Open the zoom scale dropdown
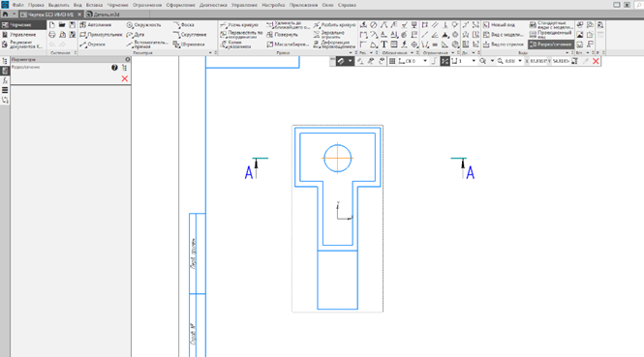 [520, 61]
